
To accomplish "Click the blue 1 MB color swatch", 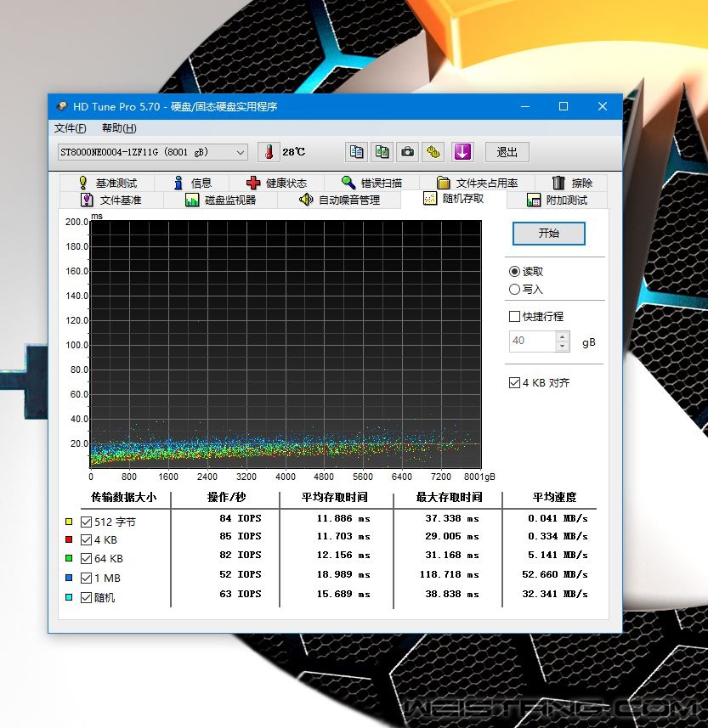I will [69, 578].
